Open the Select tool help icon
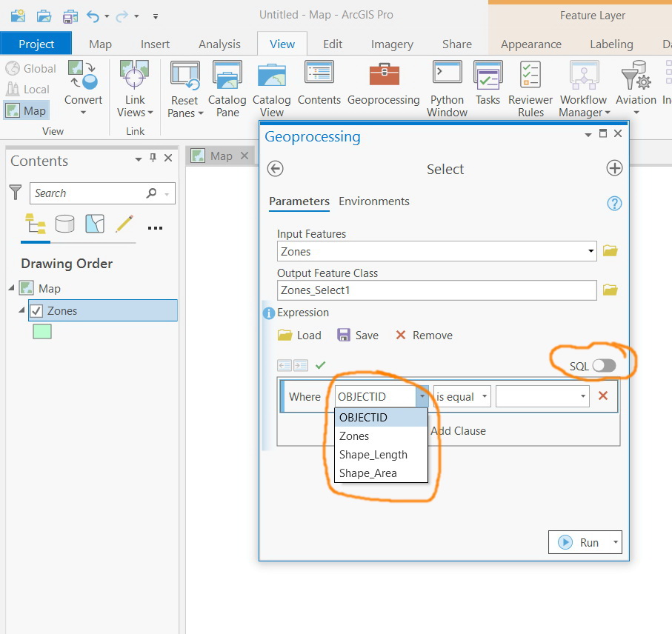 tap(614, 203)
